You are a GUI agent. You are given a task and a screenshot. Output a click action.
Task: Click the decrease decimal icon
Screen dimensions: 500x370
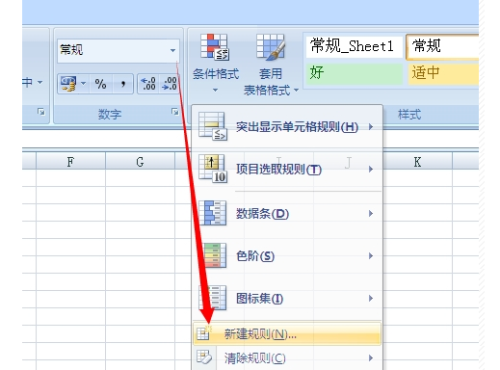click(x=169, y=84)
